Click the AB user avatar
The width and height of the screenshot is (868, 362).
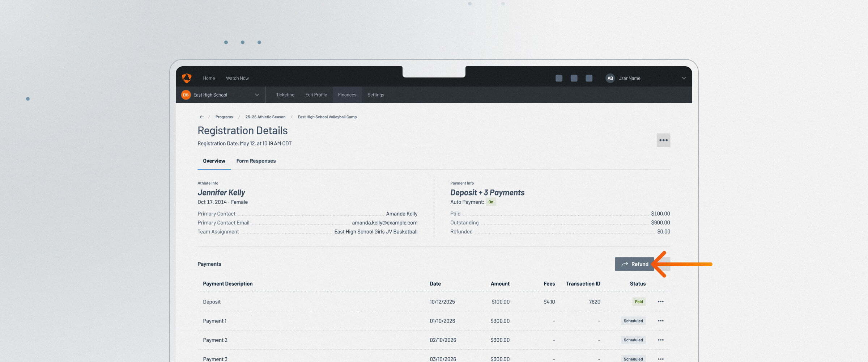(610, 78)
